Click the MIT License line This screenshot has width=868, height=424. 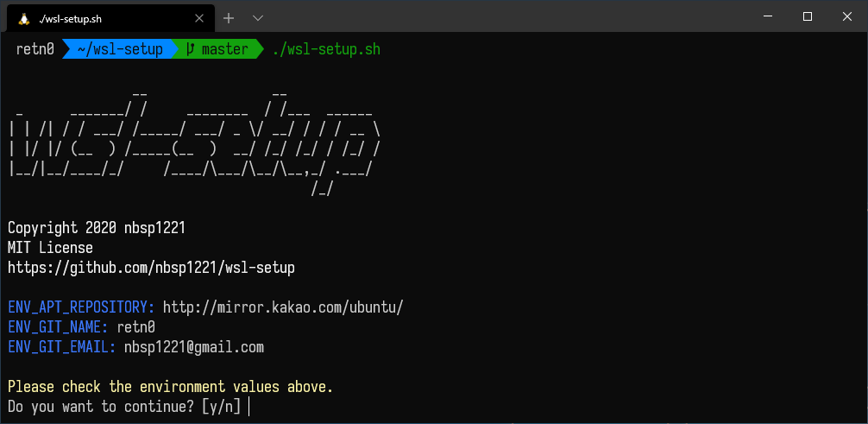[50, 247]
